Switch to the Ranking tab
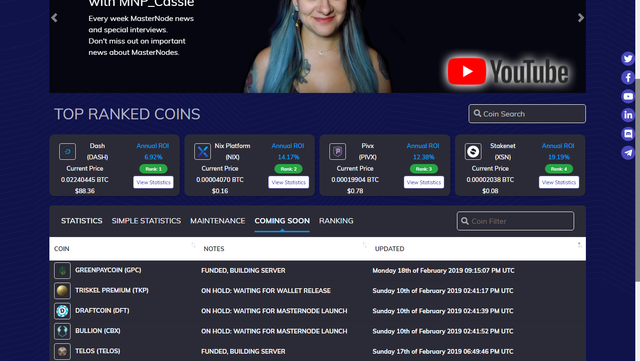The height and width of the screenshot is (361, 640). (x=336, y=221)
